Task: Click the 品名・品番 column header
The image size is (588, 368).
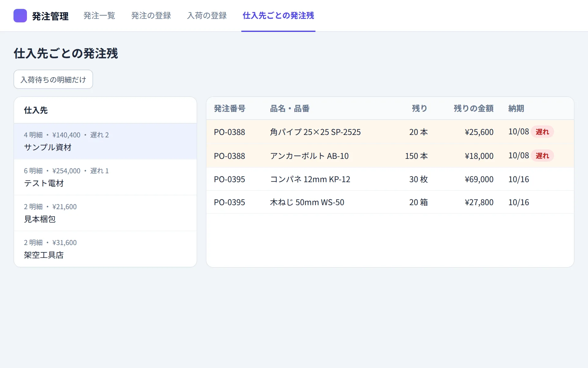Action: (x=290, y=109)
